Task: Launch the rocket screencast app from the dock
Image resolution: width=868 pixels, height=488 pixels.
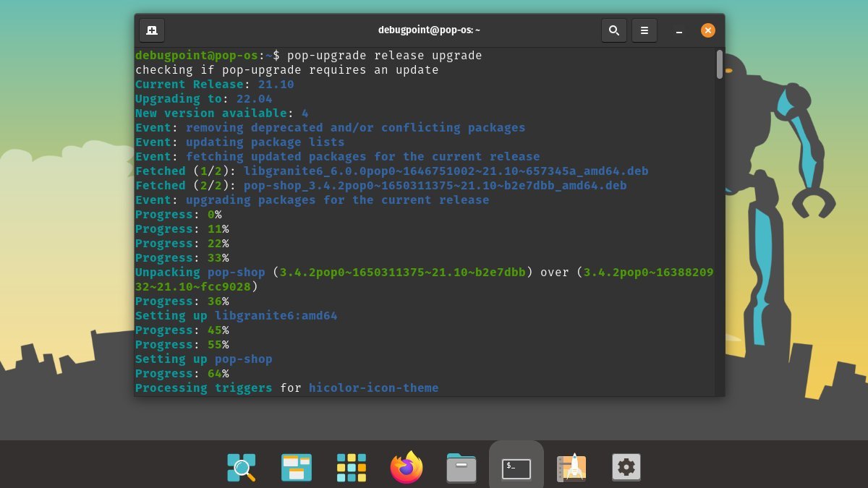Action: [571, 468]
